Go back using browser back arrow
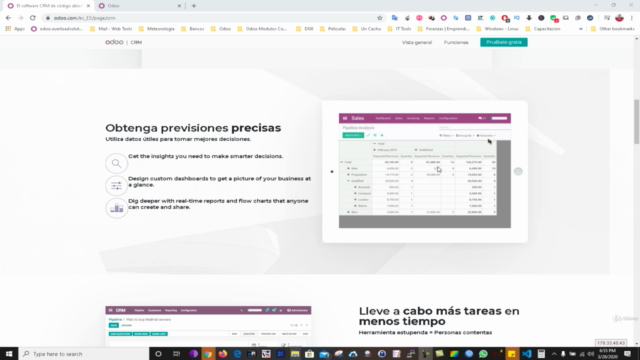This screenshot has height=360, width=640. (8, 18)
